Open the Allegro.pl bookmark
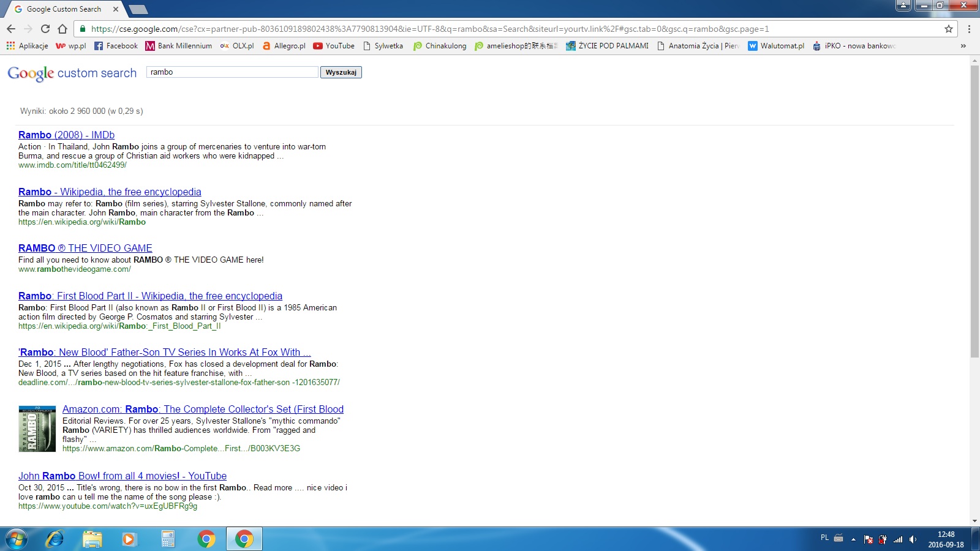The height and width of the screenshot is (551, 980). (x=284, y=46)
